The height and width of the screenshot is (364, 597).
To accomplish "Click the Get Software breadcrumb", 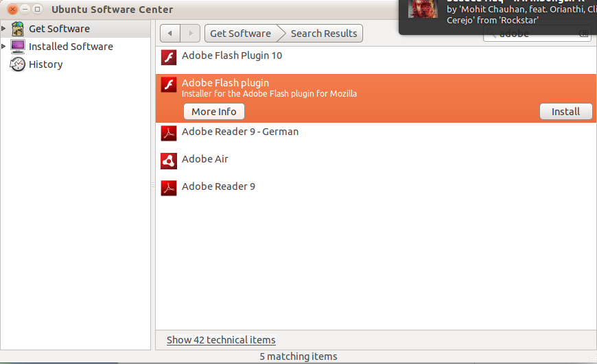I will coord(241,34).
